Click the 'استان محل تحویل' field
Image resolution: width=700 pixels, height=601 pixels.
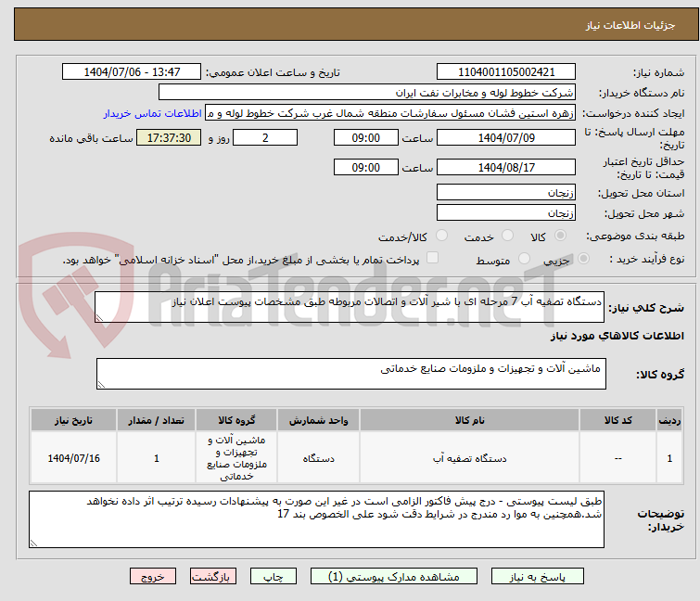point(505,193)
